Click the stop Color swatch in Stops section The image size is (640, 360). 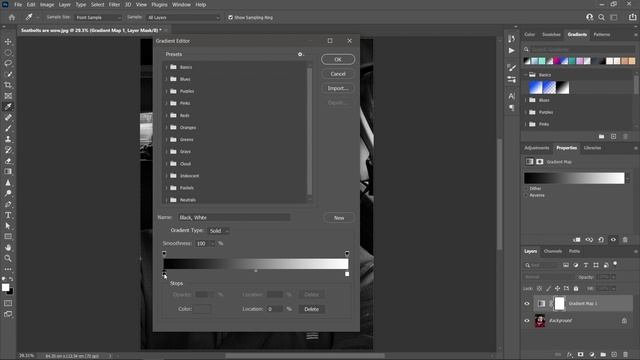point(202,309)
